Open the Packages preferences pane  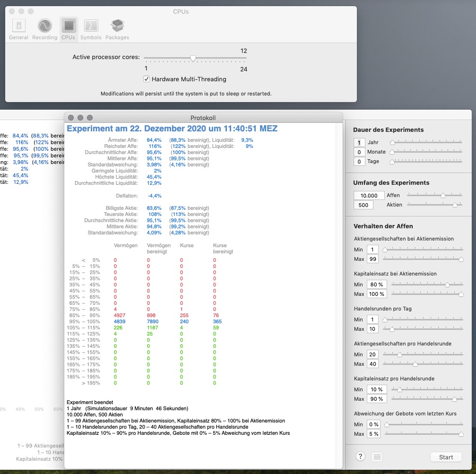point(117,29)
